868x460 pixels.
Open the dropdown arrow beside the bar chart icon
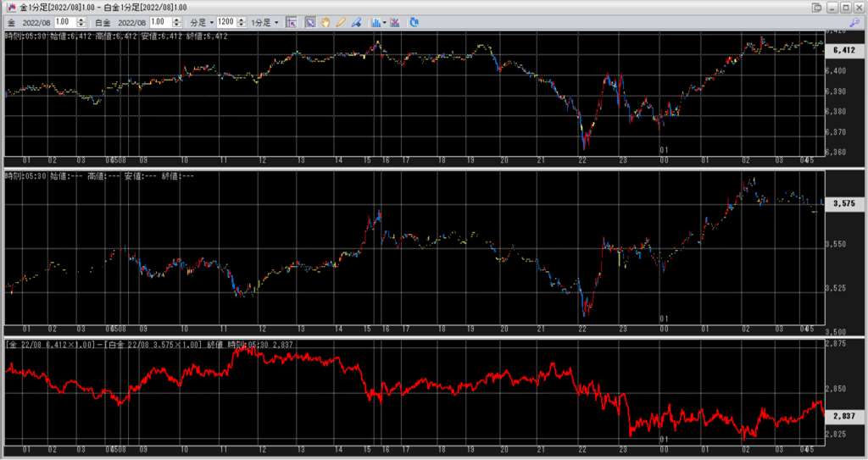point(384,22)
